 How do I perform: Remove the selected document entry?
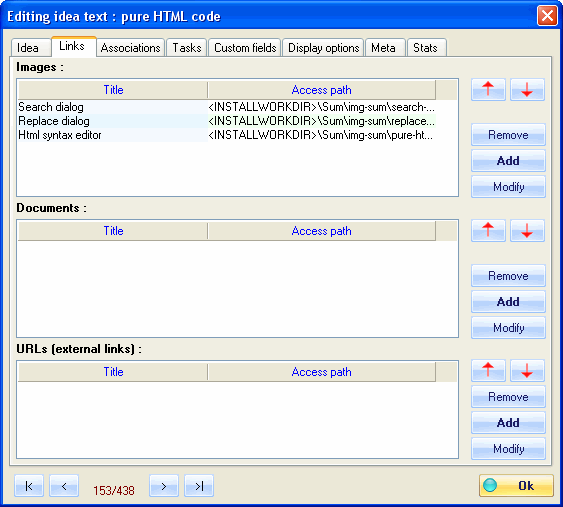(x=508, y=276)
